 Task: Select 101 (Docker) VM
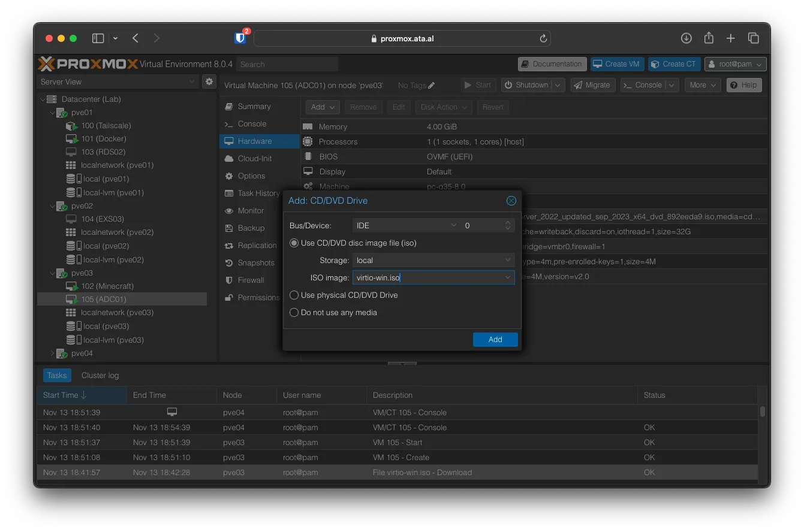point(104,139)
